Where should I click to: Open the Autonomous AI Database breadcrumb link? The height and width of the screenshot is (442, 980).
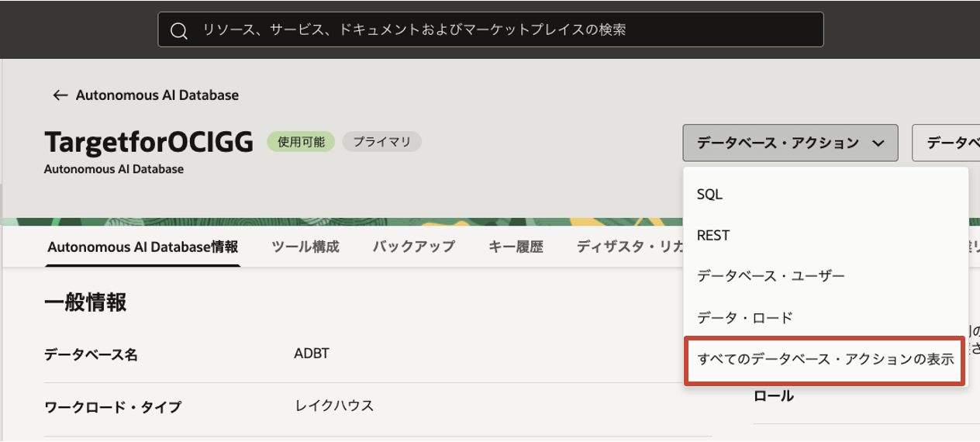click(x=157, y=95)
